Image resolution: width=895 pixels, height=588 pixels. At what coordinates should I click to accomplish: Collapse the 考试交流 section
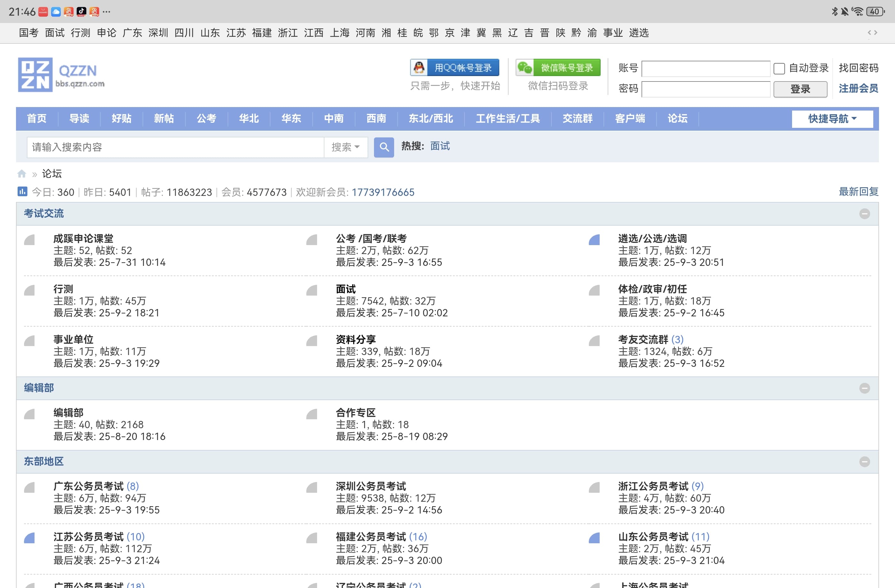[865, 214]
